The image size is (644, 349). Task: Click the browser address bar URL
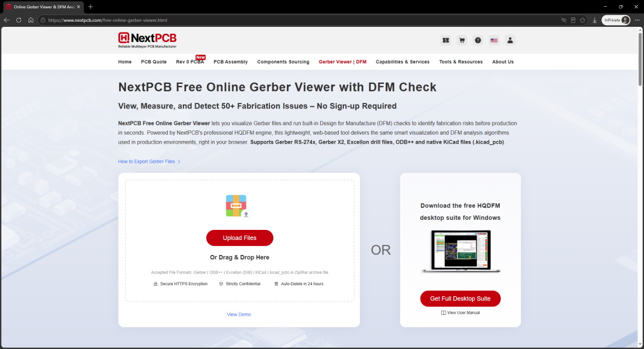coord(107,20)
